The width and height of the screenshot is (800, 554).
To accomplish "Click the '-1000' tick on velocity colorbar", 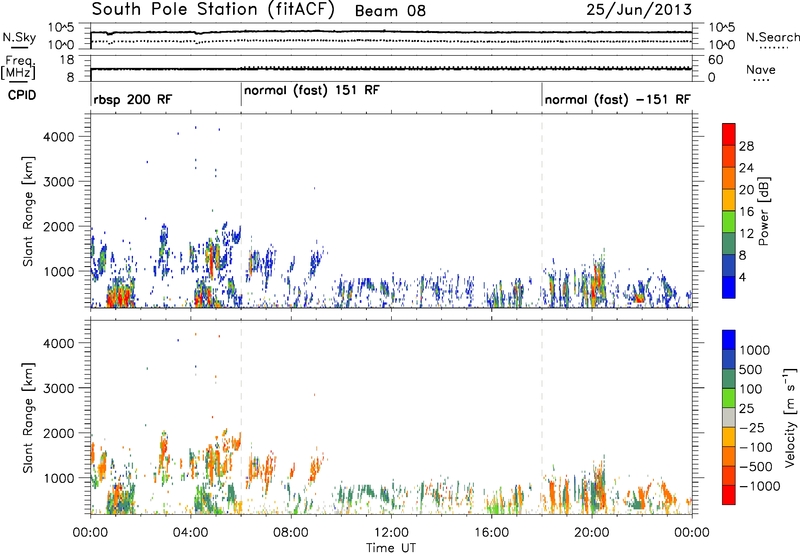I will (x=760, y=486).
